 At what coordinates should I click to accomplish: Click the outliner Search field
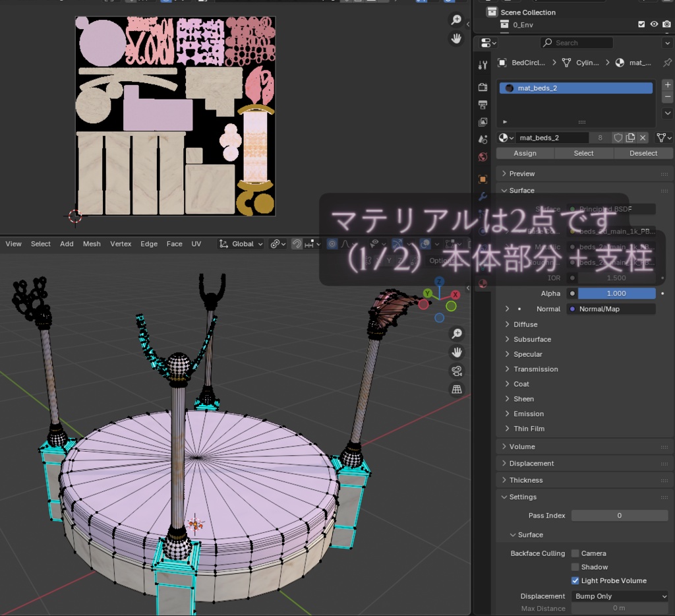click(x=576, y=42)
